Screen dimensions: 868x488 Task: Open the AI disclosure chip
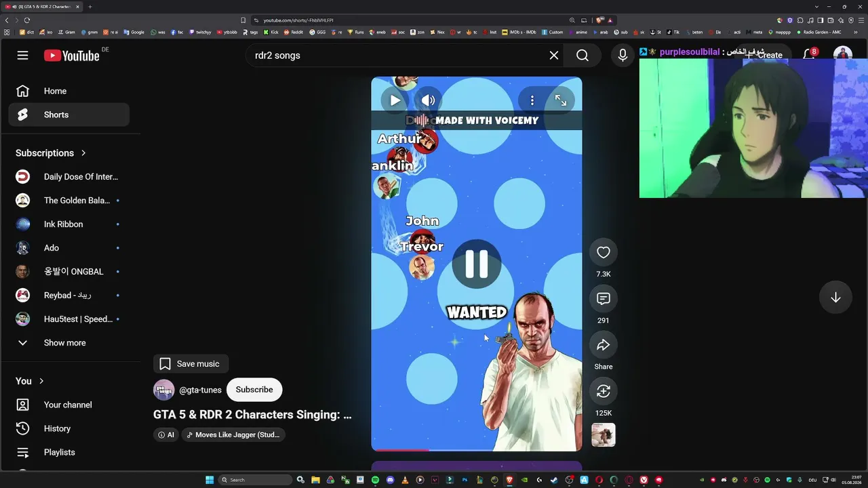click(166, 435)
